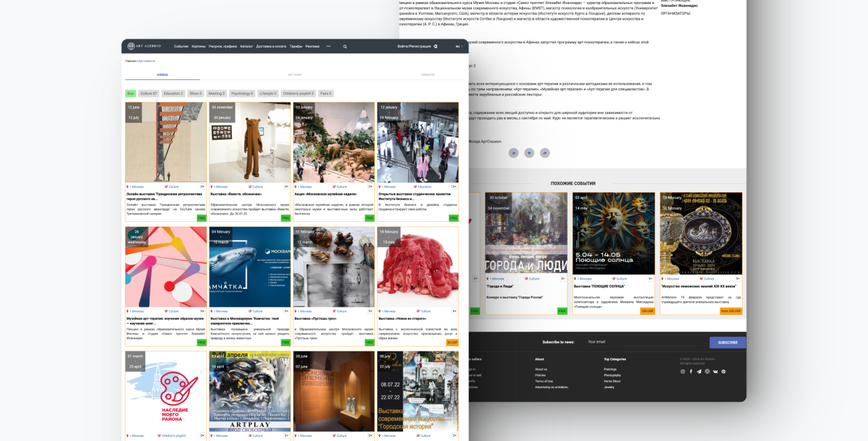Click the login arrow icon beside Войти/Регистрация
Viewport: 868px width, 441px height.
[435, 46]
